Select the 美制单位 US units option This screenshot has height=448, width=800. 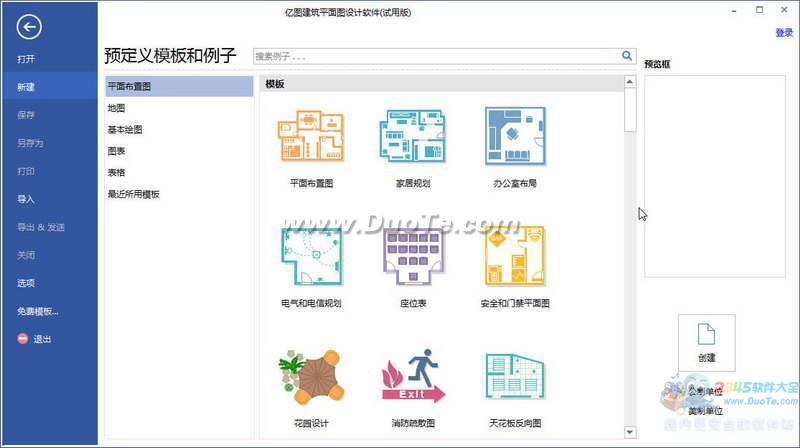705,411
